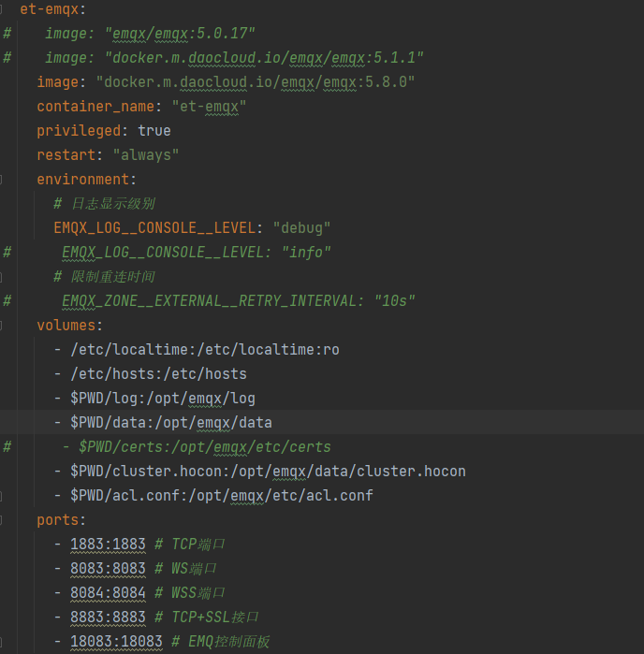Click the underlined 8084:8084 WSS port
The height and width of the screenshot is (654, 644).
pyautogui.click(x=108, y=592)
